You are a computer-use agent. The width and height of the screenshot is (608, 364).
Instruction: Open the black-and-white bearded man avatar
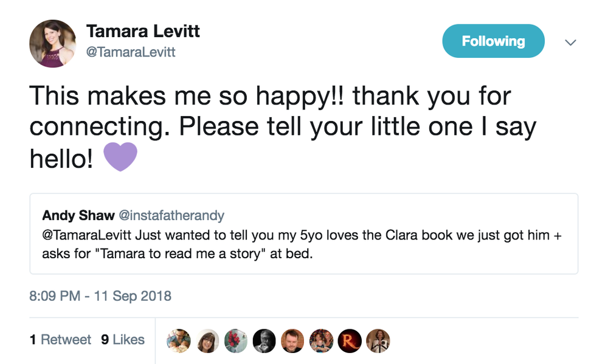(x=264, y=341)
